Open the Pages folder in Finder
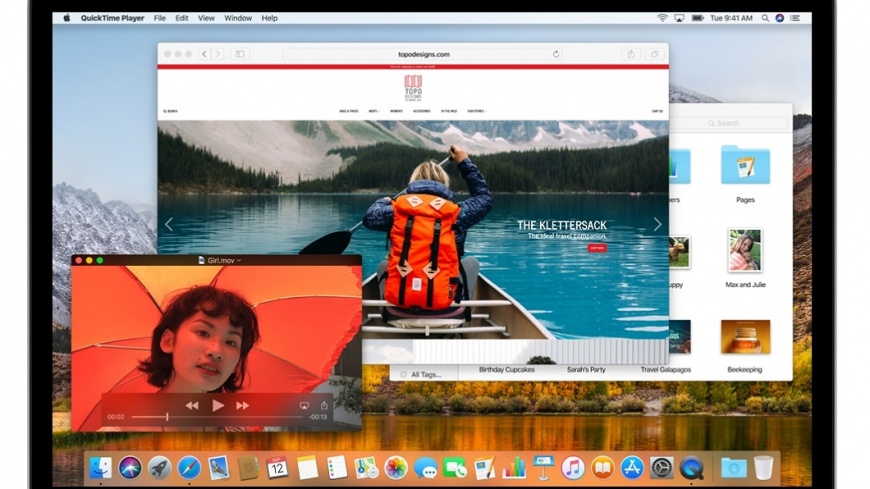This screenshot has width=870, height=489. coord(745,165)
